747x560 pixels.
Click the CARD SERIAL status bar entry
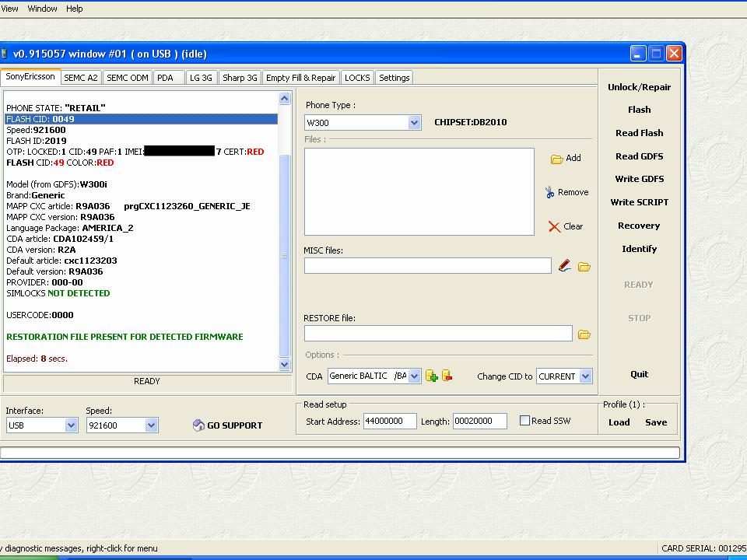tap(703, 548)
